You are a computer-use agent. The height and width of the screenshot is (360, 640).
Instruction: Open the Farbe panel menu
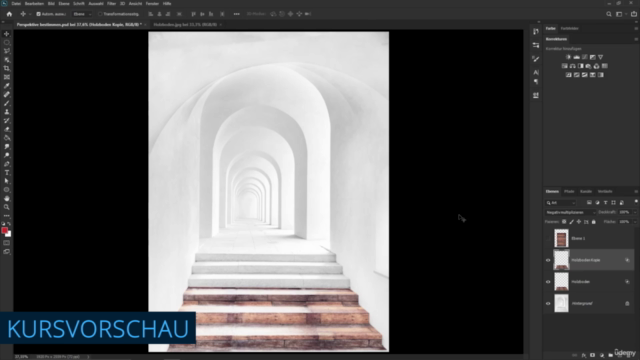pyautogui.click(x=636, y=29)
